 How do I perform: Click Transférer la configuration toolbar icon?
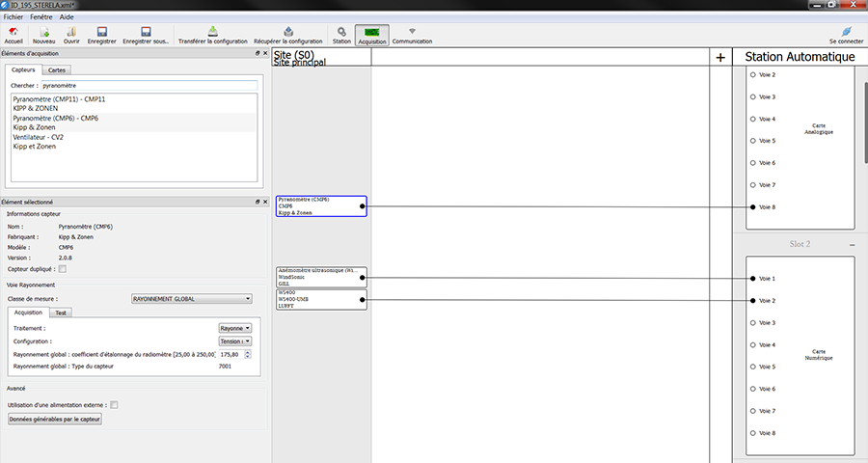(x=213, y=32)
